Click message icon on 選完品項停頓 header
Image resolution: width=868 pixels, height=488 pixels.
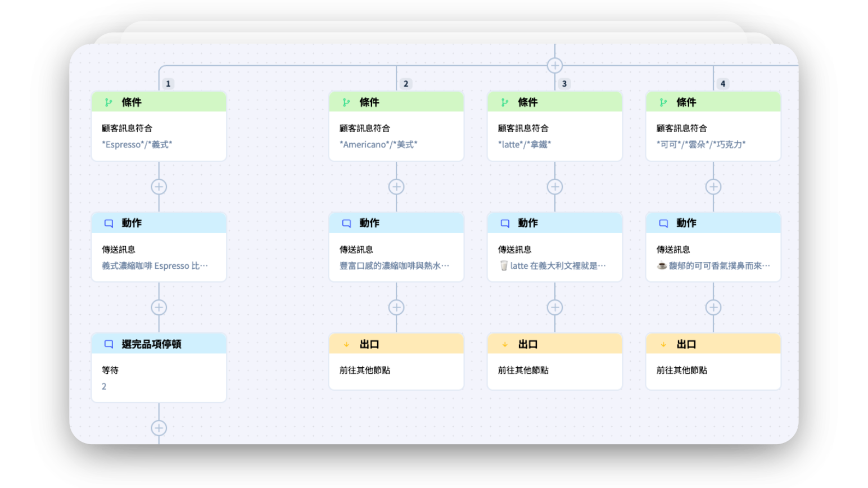tap(108, 344)
